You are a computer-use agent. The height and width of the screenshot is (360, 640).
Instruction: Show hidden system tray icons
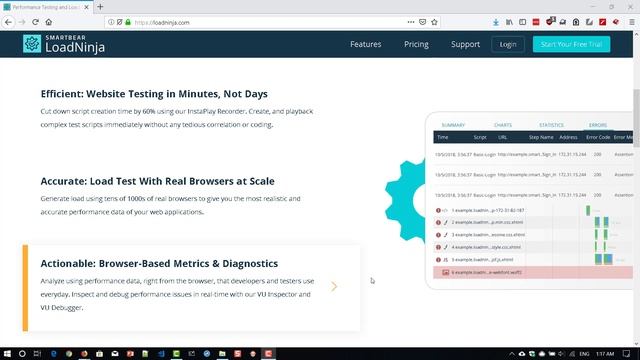click(x=511, y=354)
